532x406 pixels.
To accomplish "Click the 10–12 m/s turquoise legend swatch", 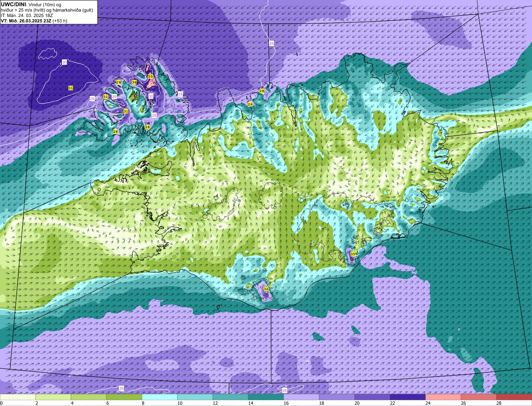I will [x=195, y=397].
